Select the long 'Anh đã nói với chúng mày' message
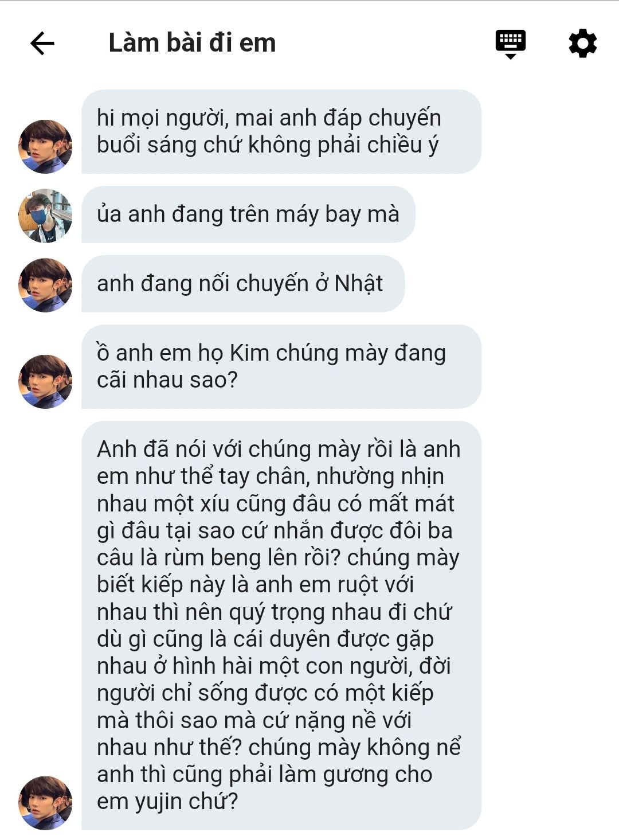The height and width of the screenshot is (840, 619). pos(281,626)
